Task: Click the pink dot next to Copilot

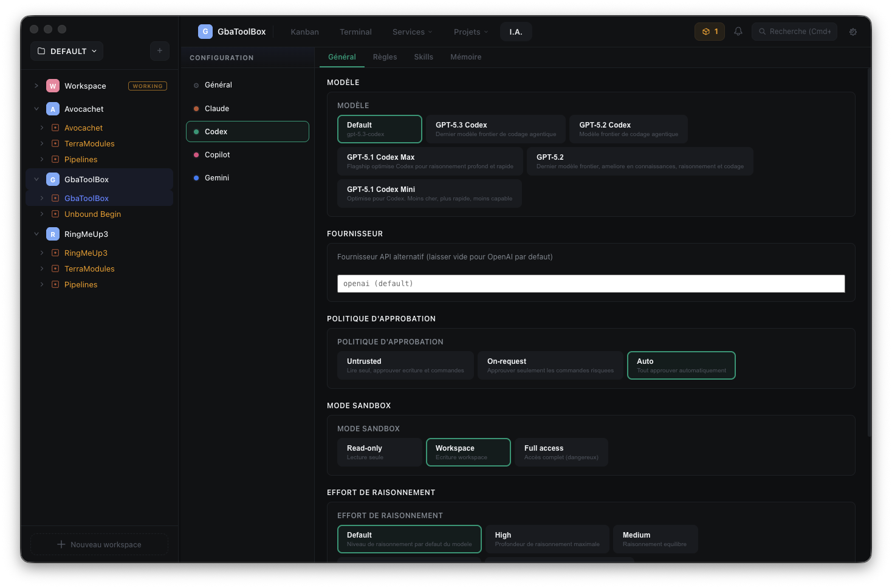Action: pyautogui.click(x=196, y=155)
